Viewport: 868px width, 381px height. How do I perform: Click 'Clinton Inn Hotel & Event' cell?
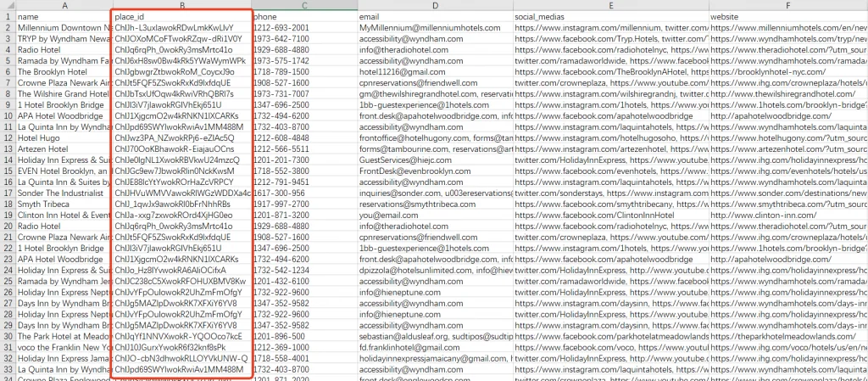pyautogui.click(x=64, y=215)
